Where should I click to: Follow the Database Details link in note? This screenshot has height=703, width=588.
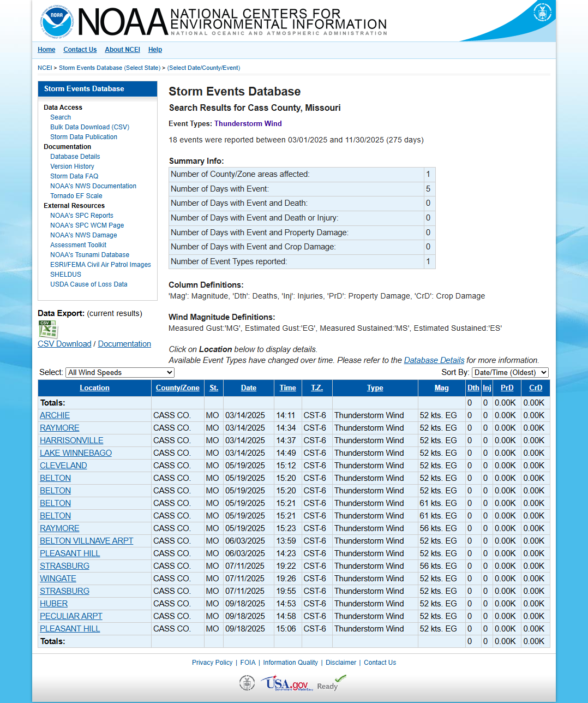coord(434,360)
